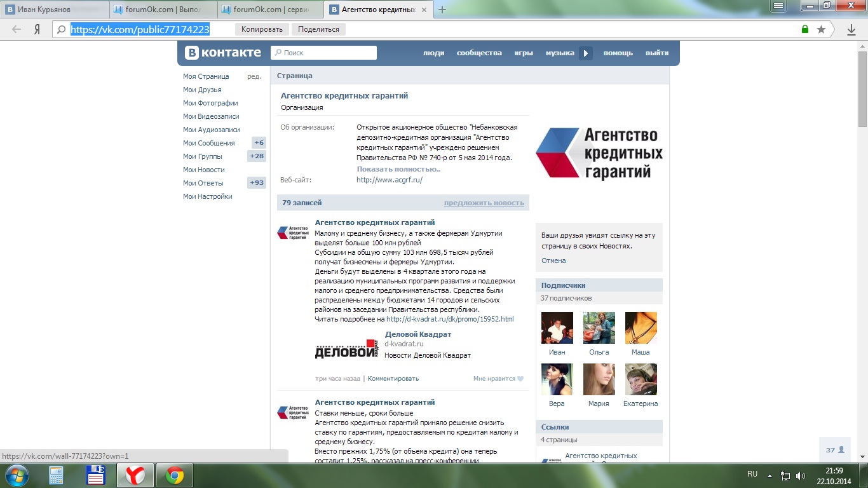Viewport: 868px width, 488px height.
Task: Select the Агентство кредитных tab
Action: 379,10
